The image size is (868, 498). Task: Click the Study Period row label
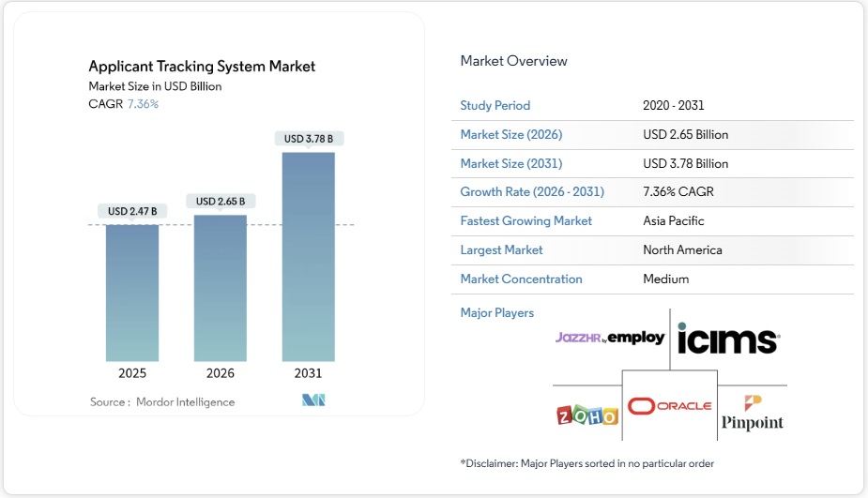click(x=495, y=106)
